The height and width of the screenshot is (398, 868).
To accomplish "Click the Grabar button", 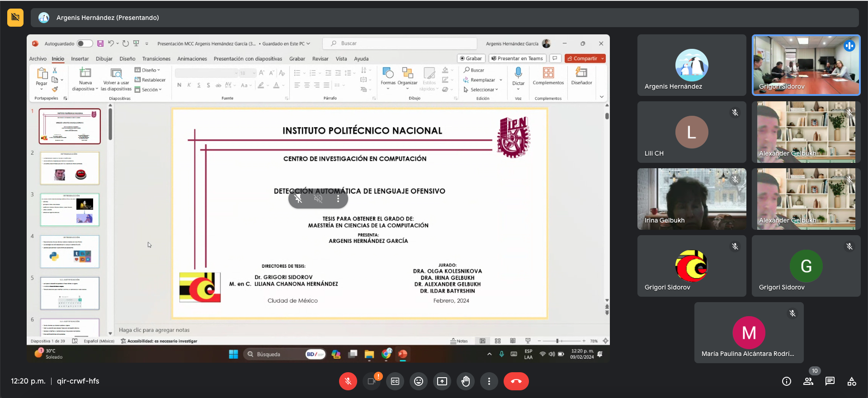I will pos(471,58).
